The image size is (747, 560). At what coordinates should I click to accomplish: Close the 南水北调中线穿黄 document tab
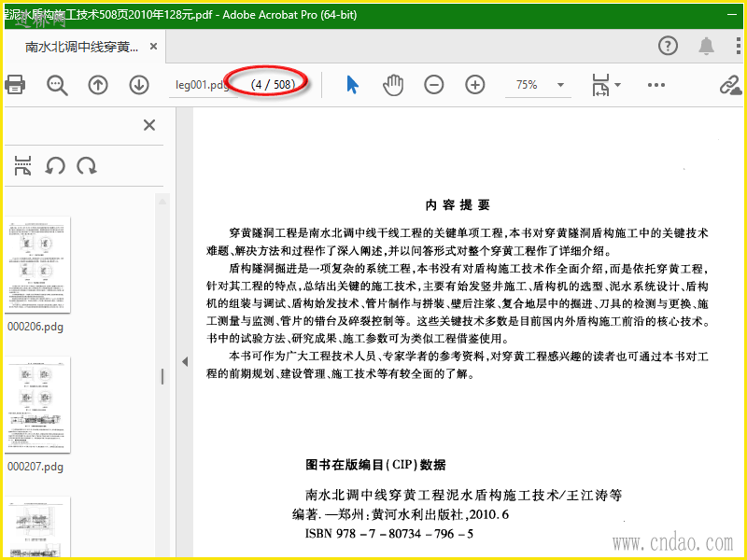tap(153, 46)
